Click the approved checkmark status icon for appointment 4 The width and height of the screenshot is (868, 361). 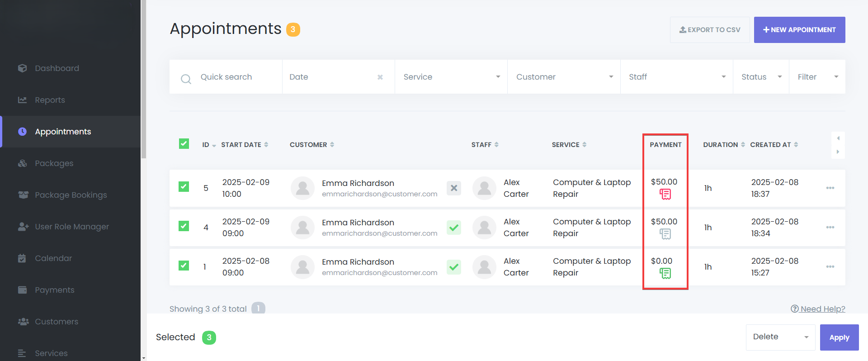(454, 227)
